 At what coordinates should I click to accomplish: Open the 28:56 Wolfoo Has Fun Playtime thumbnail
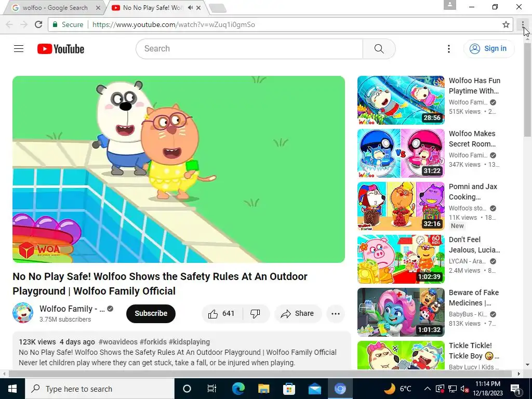pyautogui.click(x=401, y=100)
